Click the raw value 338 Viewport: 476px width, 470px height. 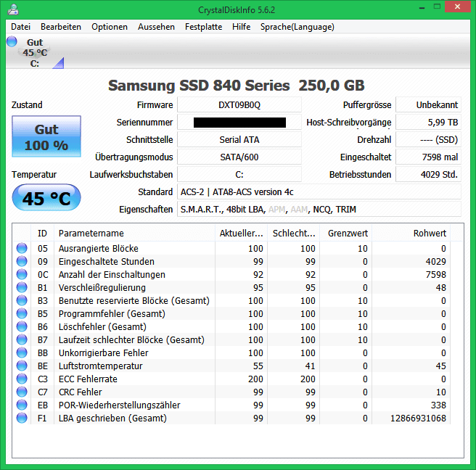438,405
